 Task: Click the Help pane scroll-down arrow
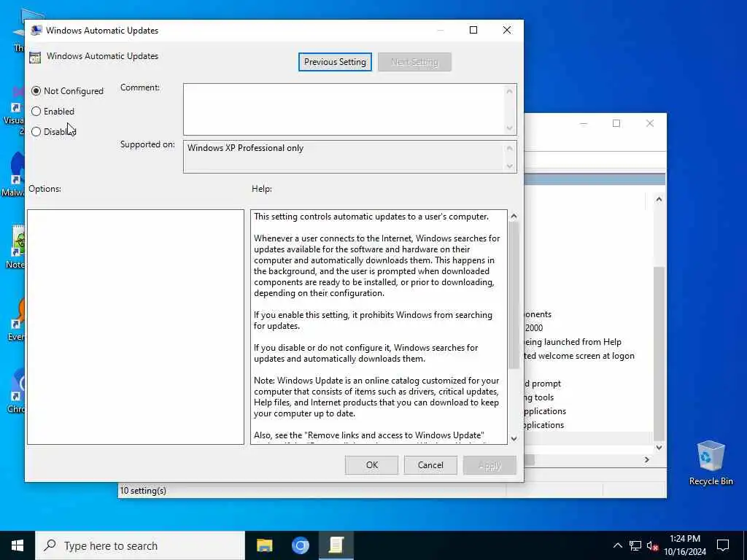(514, 438)
